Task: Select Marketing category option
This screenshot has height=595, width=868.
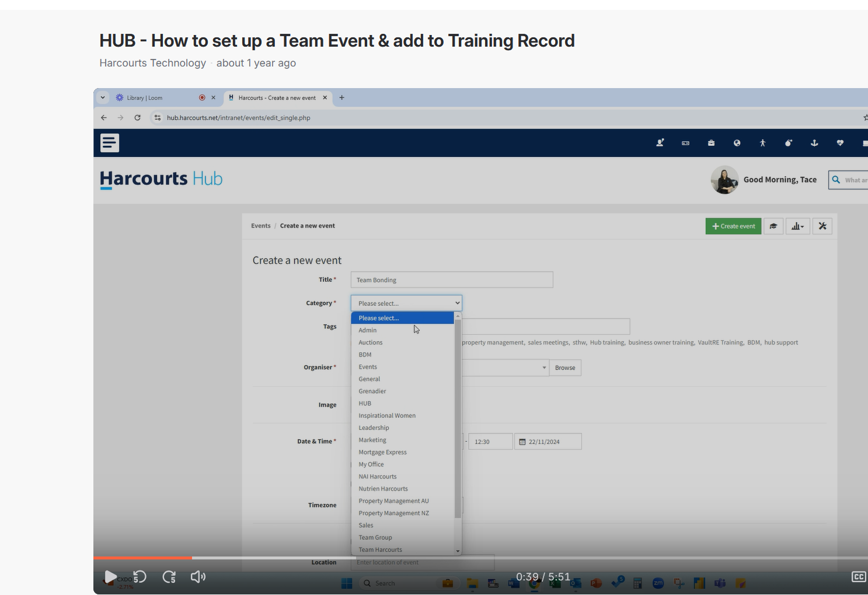Action: (x=402, y=440)
